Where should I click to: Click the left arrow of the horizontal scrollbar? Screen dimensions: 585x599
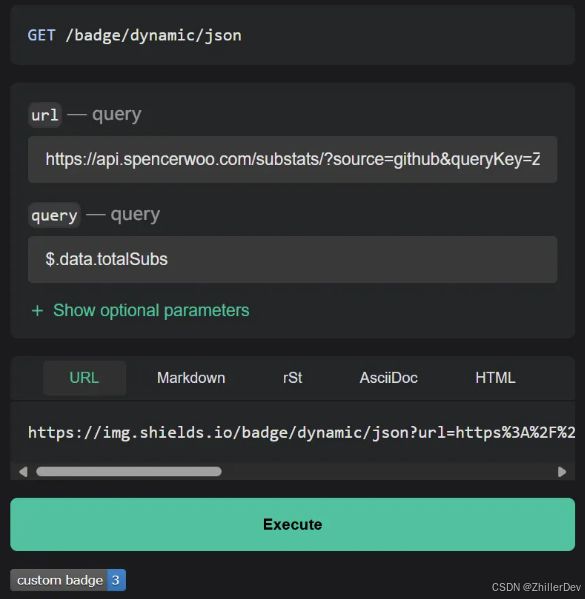coord(23,472)
